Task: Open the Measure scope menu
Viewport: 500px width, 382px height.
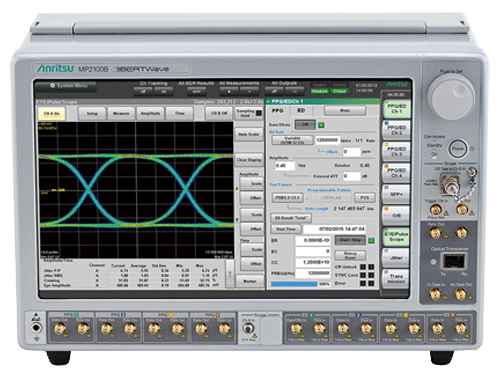Action: pos(121,113)
